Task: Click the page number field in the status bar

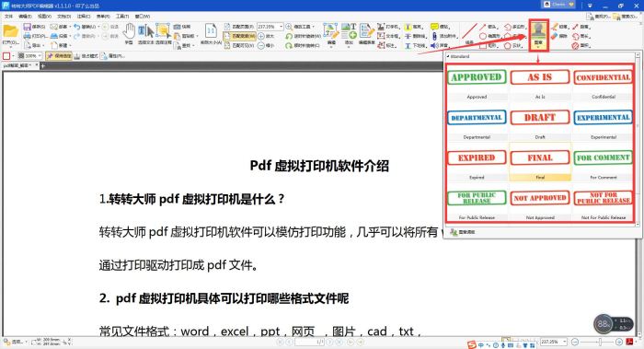Action: coord(311,342)
